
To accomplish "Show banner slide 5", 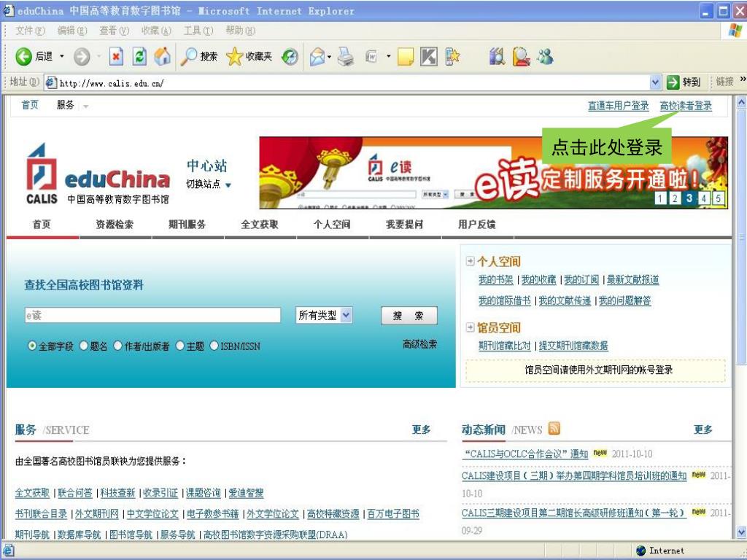I will [x=718, y=198].
